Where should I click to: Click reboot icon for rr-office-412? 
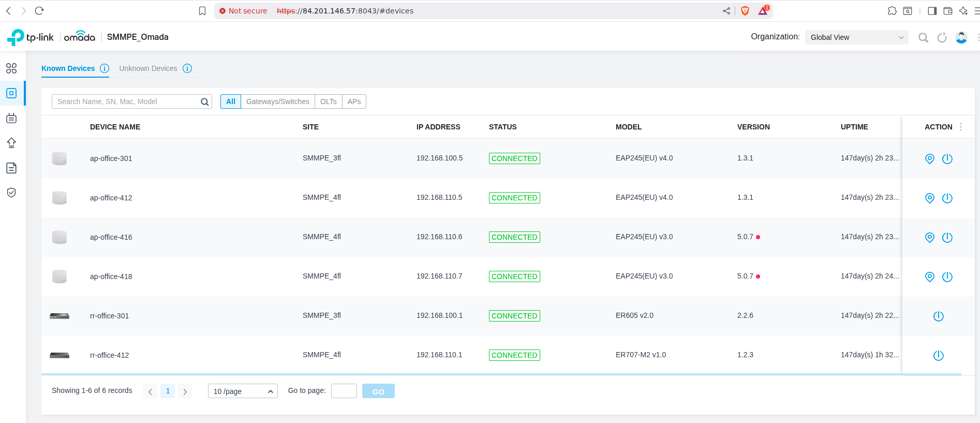click(x=938, y=356)
